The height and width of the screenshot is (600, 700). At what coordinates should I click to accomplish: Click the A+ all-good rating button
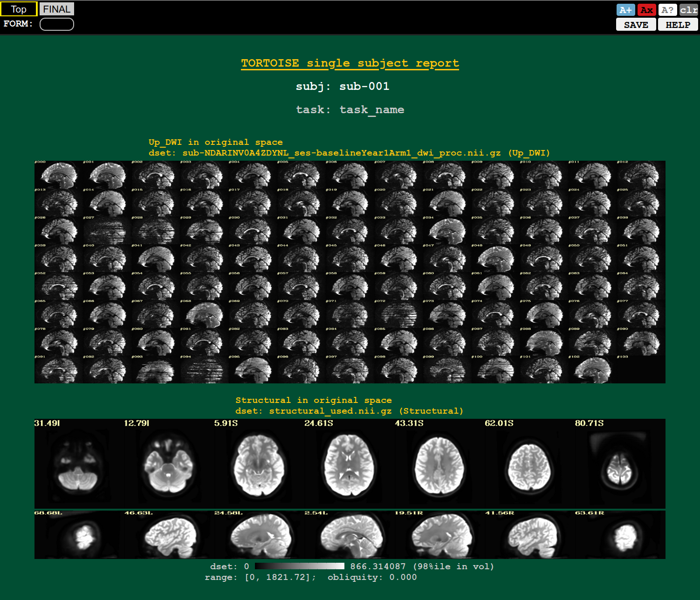pos(625,10)
